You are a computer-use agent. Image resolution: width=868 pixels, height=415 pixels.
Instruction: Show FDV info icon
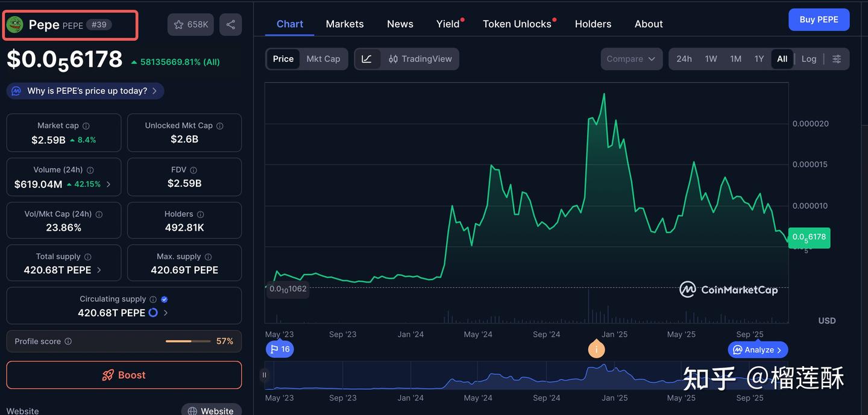tap(193, 170)
